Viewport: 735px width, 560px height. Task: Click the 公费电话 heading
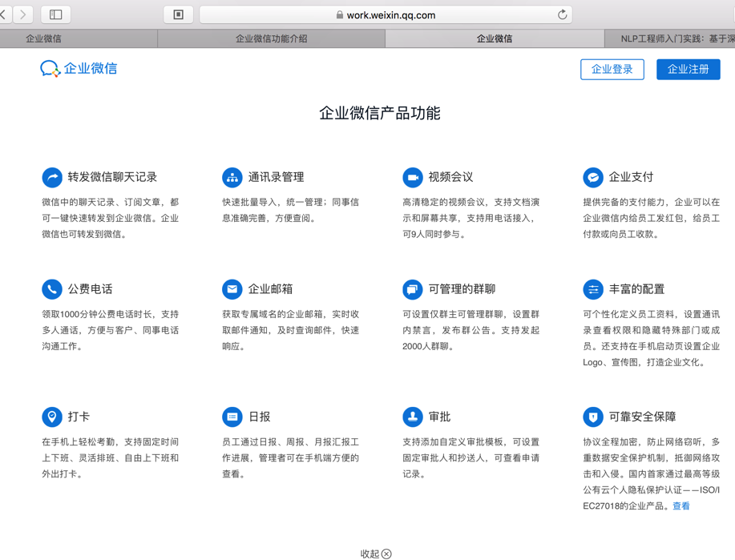point(91,289)
